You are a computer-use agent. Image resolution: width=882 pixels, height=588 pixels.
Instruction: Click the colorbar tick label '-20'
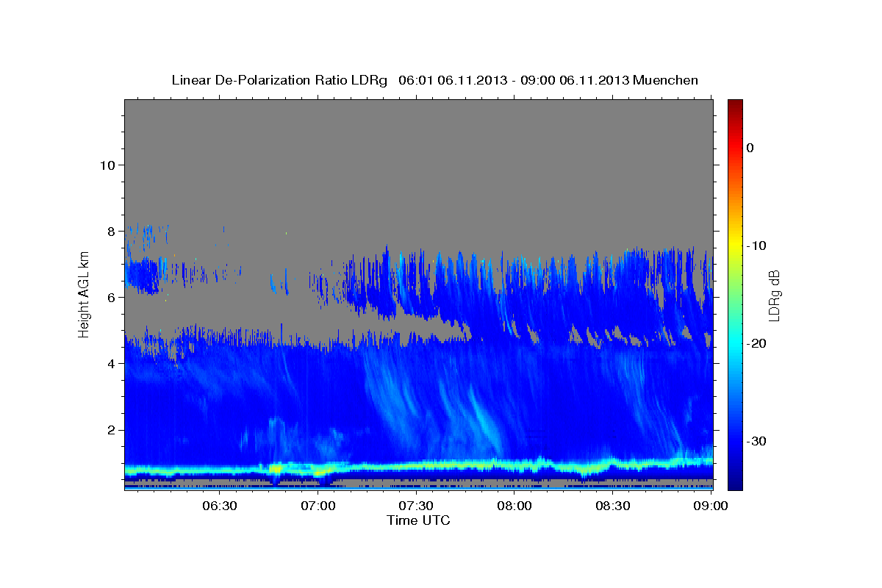click(x=757, y=343)
